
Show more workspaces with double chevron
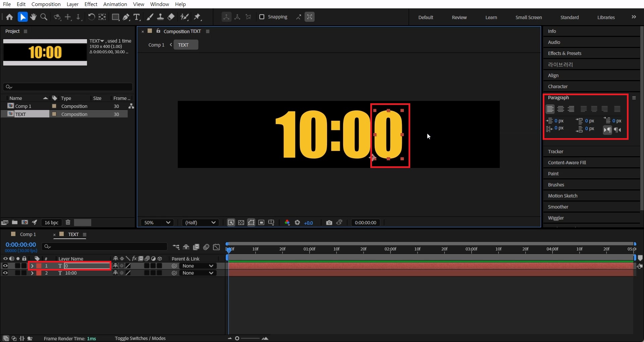pos(634,17)
